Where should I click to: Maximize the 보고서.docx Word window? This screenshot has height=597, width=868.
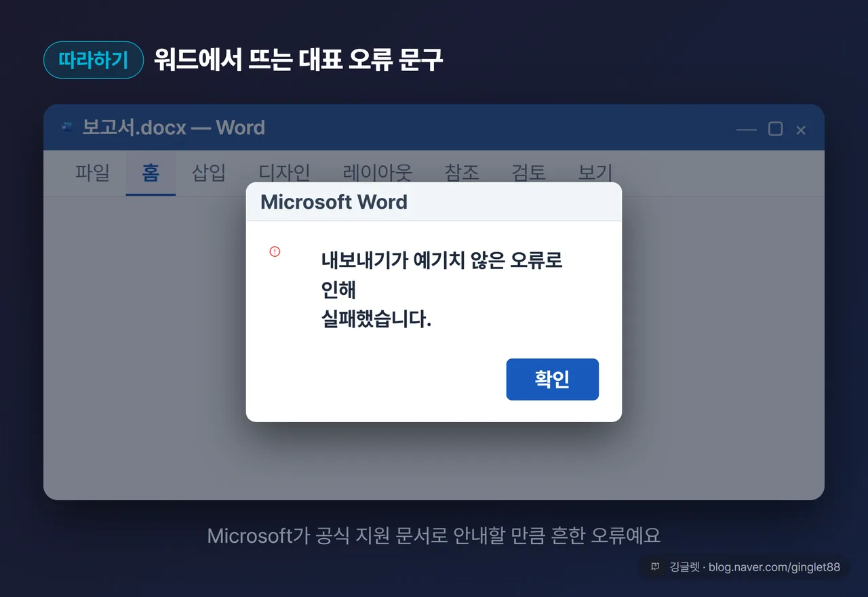click(775, 129)
